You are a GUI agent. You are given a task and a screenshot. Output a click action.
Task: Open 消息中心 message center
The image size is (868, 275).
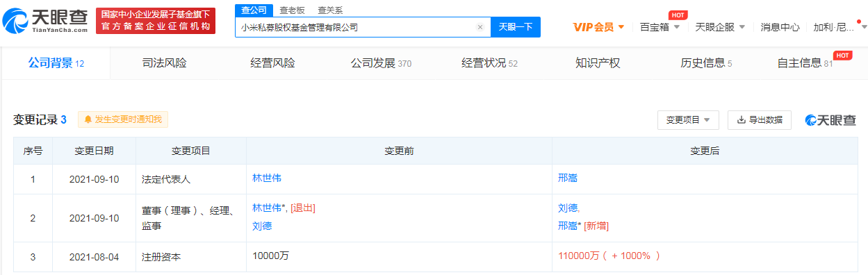[780, 27]
